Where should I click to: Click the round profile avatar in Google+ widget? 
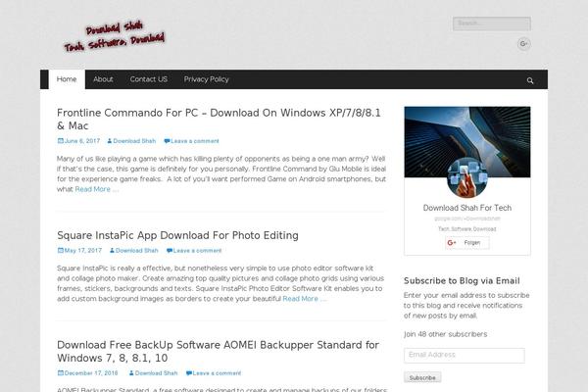tap(467, 177)
